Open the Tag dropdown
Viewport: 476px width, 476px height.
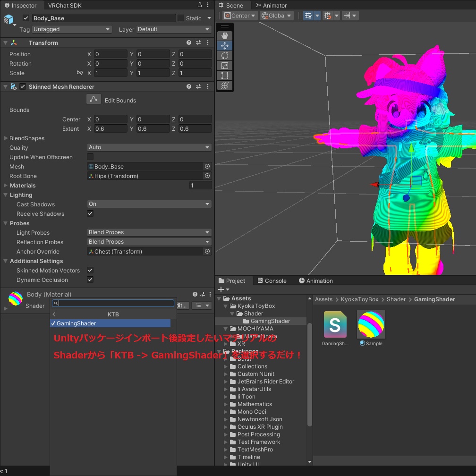coord(72,29)
